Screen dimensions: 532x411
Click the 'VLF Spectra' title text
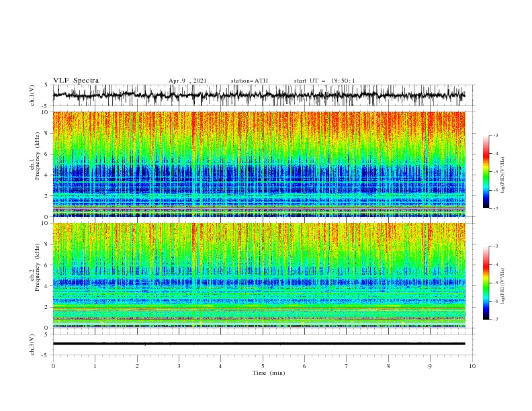[76, 81]
